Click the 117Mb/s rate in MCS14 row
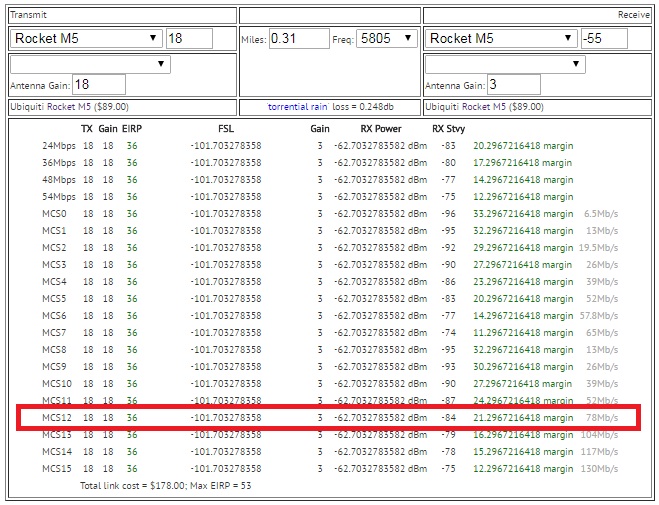This screenshot has height=505, width=659. (x=599, y=452)
